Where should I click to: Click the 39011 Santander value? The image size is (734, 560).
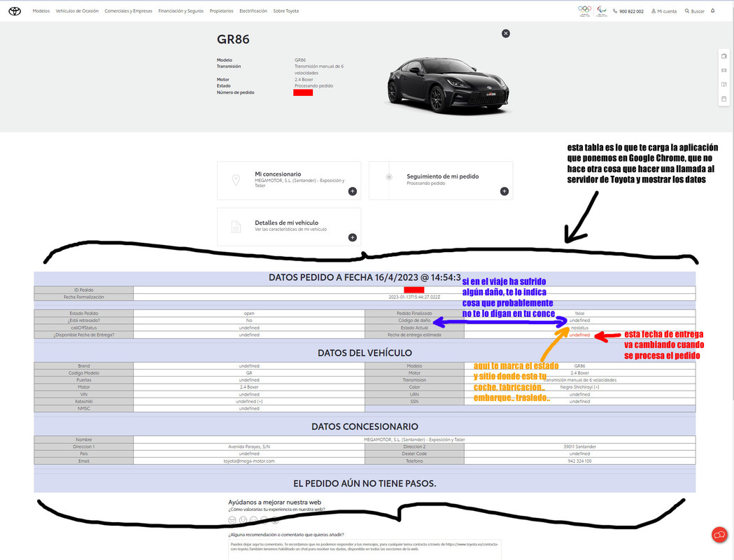(579, 447)
